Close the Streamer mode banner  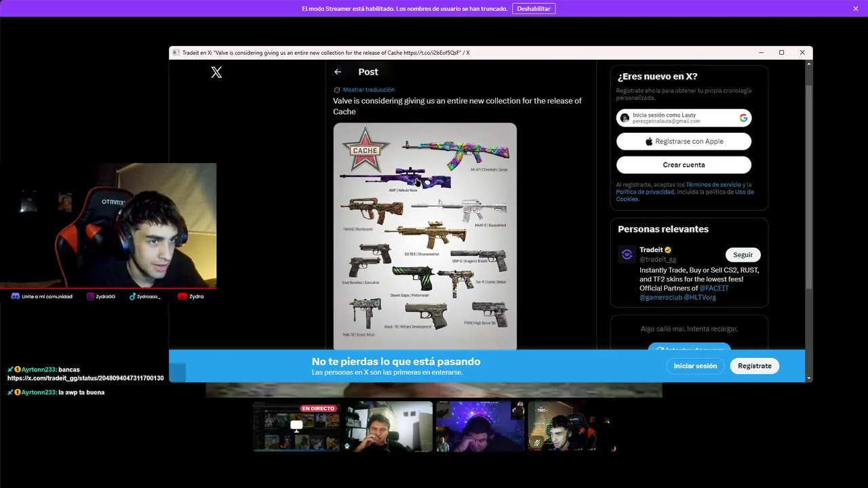856,8
